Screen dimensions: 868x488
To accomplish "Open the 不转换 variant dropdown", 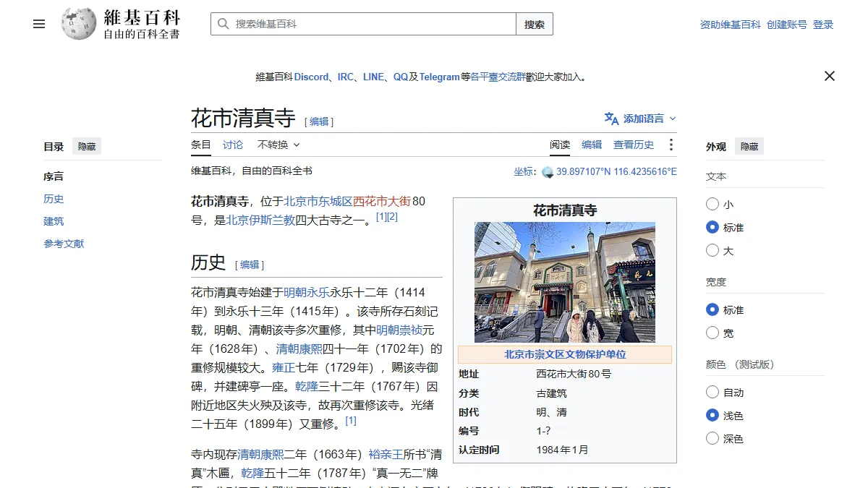I will (278, 145).
